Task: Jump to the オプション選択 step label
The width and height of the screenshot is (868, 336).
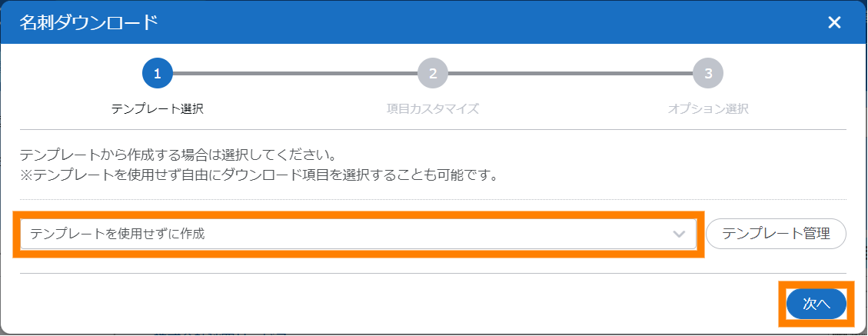Action: pyautogui.click(x=708, y=108)
